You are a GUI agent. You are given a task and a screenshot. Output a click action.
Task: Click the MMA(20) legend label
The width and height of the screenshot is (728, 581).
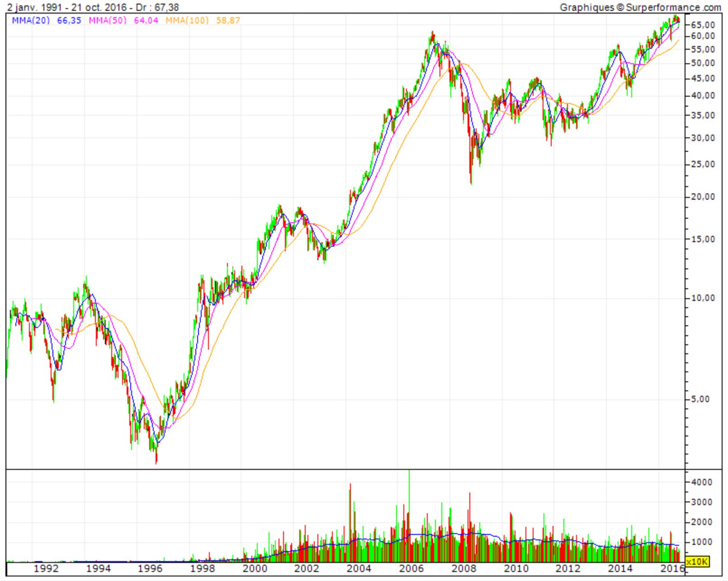click(x=31, y=20)
